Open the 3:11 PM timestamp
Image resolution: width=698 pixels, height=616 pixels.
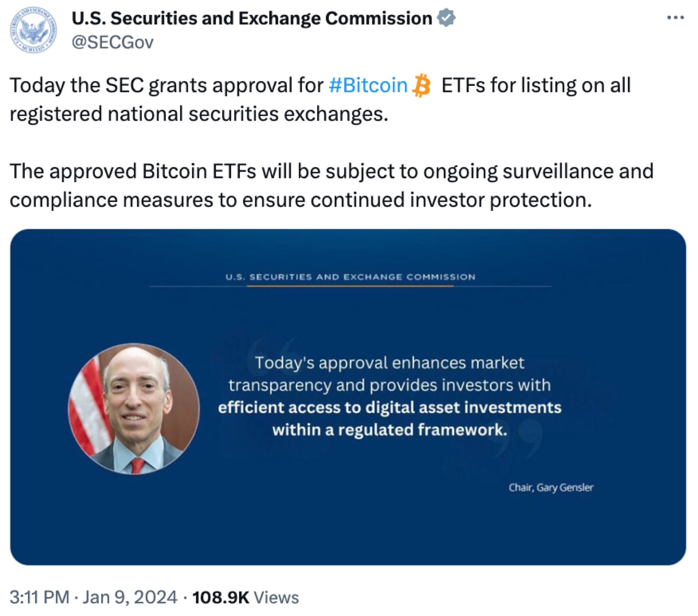tap(39, 597)
